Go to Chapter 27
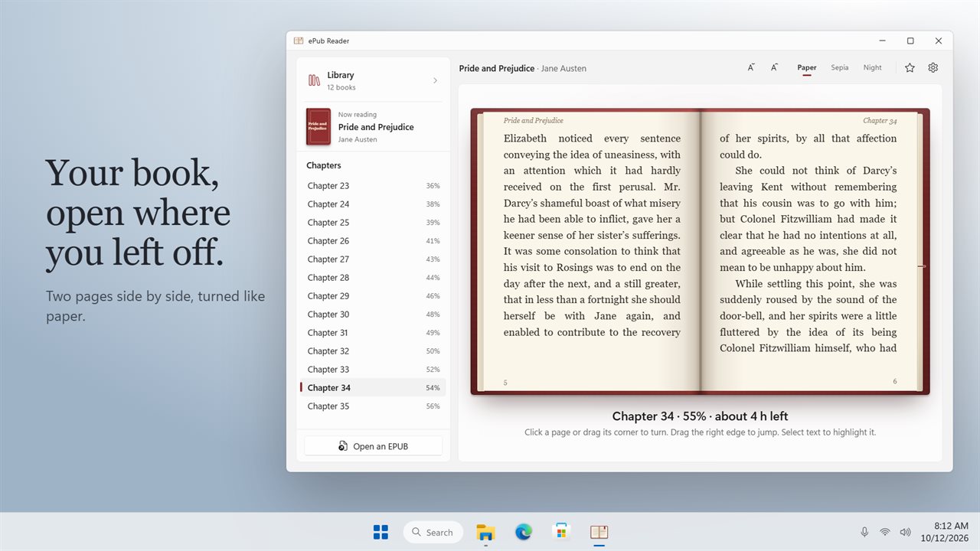 (373, 259)
